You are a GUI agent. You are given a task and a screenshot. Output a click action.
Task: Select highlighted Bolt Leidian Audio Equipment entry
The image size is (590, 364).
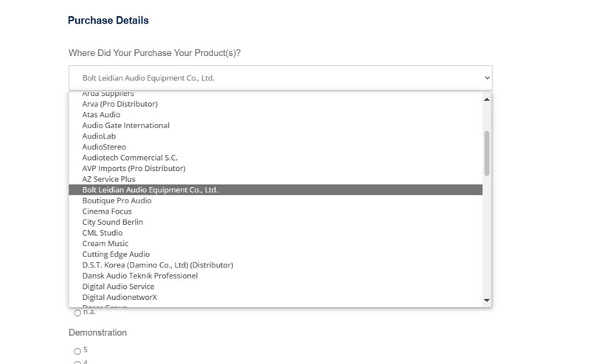point(150,190)
